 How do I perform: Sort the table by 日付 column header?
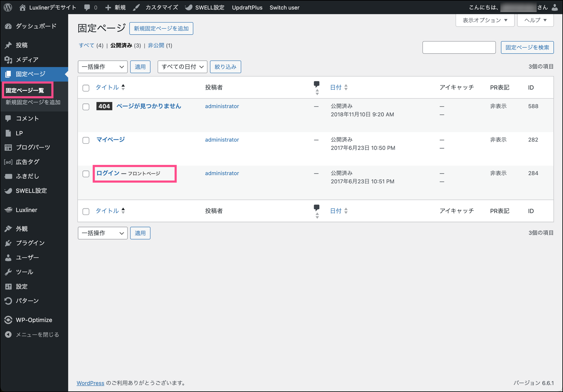point(336,88)
